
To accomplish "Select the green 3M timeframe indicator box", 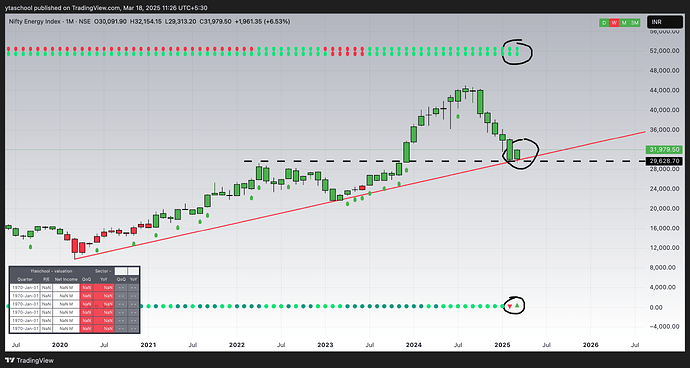I will 635,22.
